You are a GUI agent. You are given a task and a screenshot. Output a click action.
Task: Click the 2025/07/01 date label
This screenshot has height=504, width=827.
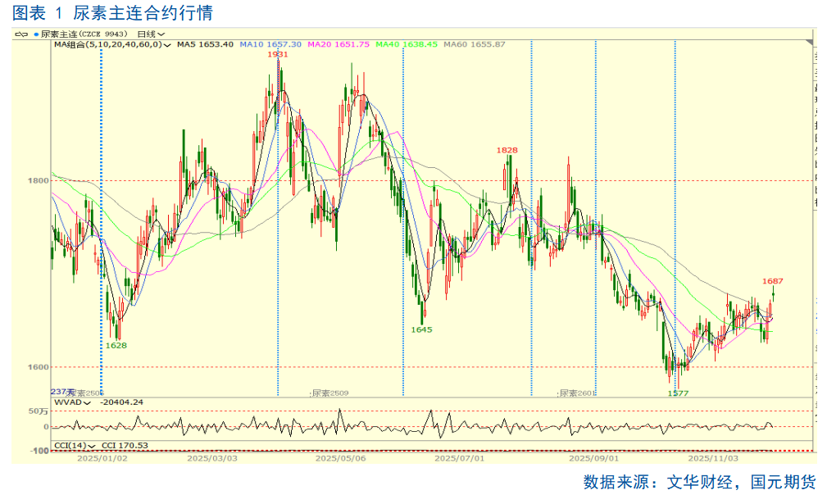click(x=459, y=458)
